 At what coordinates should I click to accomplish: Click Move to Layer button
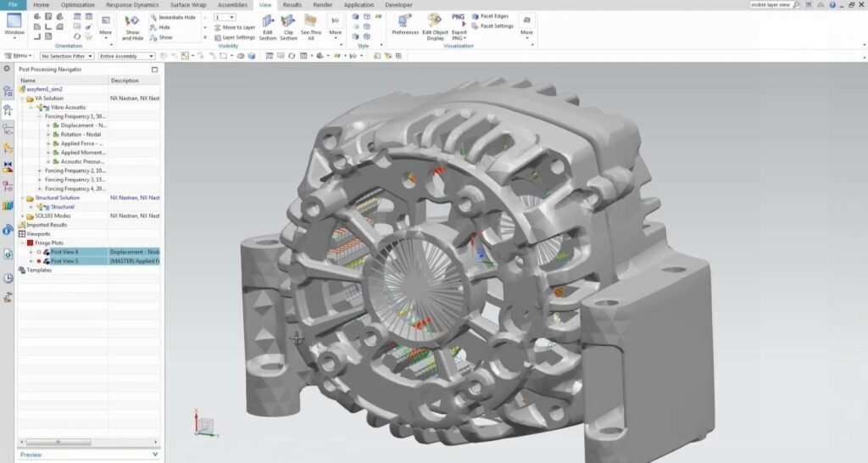point(235,27)
